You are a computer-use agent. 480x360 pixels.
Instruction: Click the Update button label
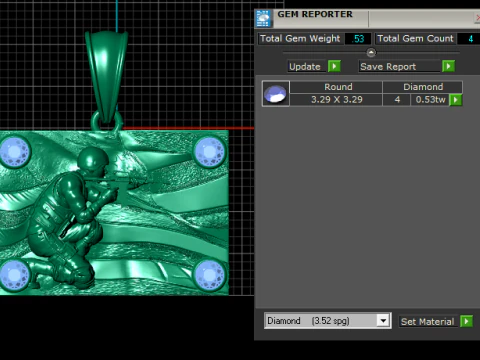305,66
